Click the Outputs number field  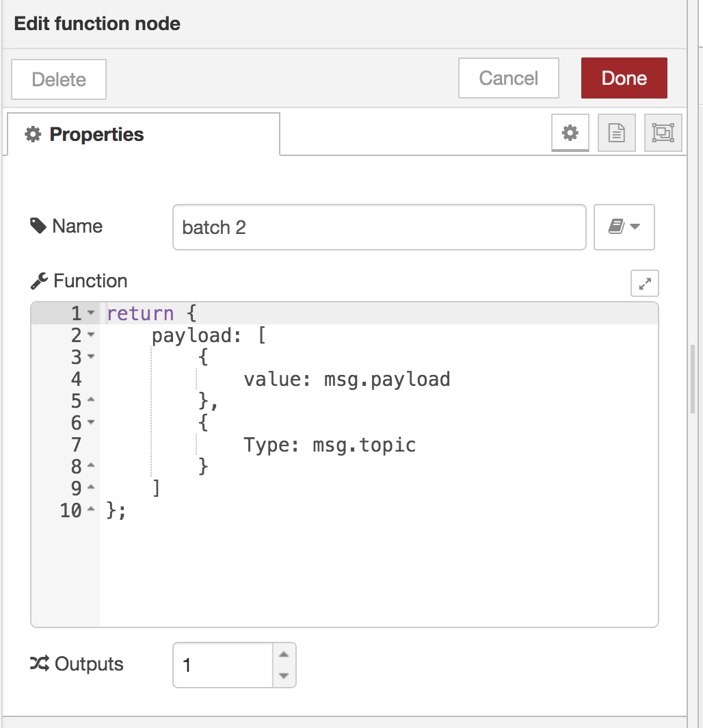pos(223,664)
